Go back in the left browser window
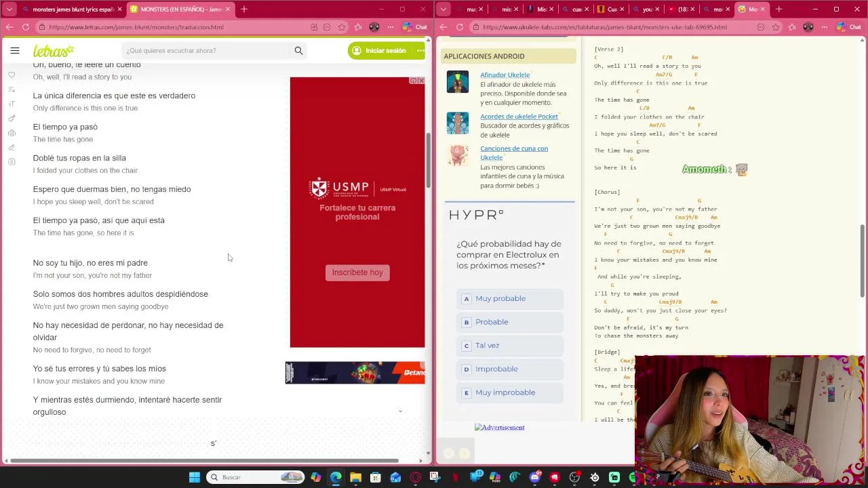The height and width of the screenshot is (488, 868). click(9, 27)
